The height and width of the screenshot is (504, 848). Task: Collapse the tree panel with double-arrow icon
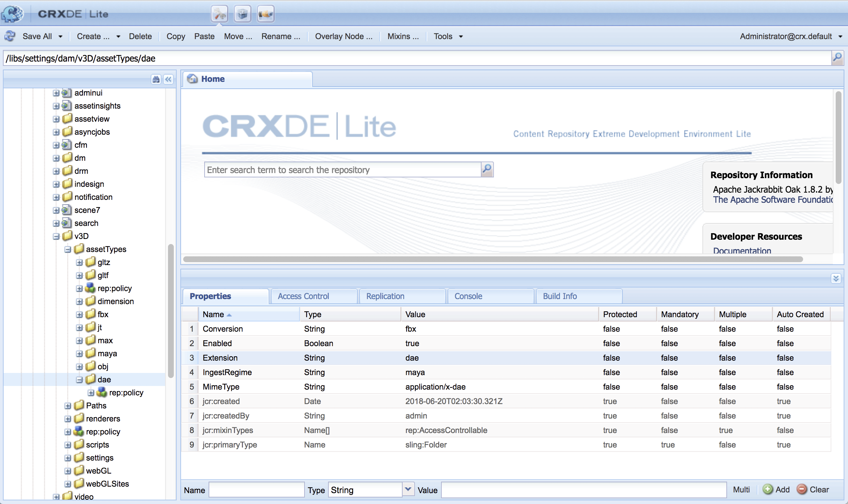[x=168, y=79]
